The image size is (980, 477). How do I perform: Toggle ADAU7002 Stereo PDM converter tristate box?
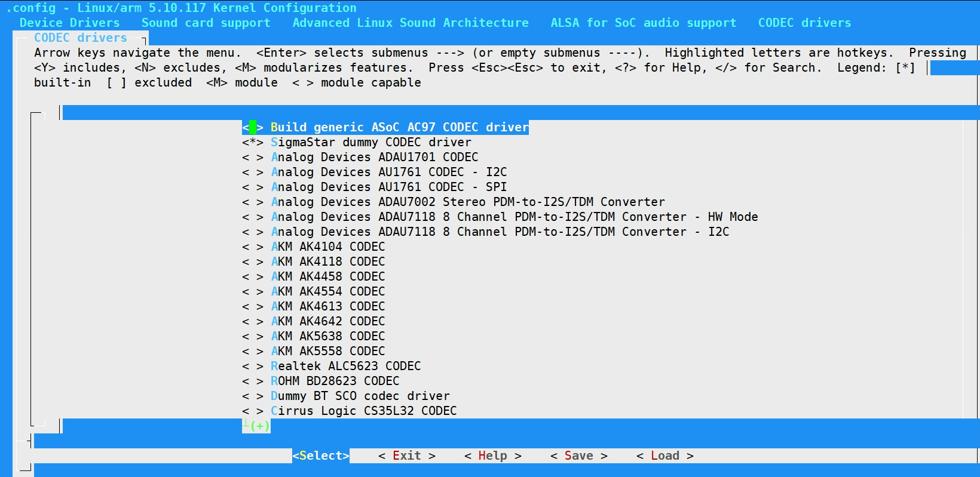253,202
